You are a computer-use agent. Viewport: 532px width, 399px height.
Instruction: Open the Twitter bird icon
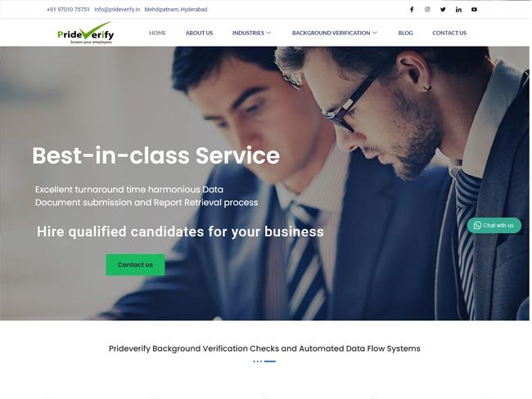tap(443, 10)
